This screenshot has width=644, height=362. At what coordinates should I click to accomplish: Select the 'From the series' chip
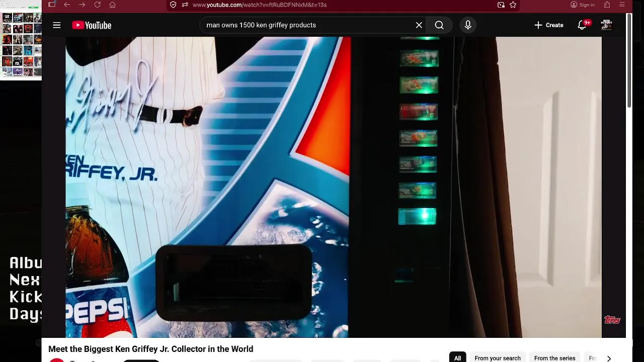554,358
